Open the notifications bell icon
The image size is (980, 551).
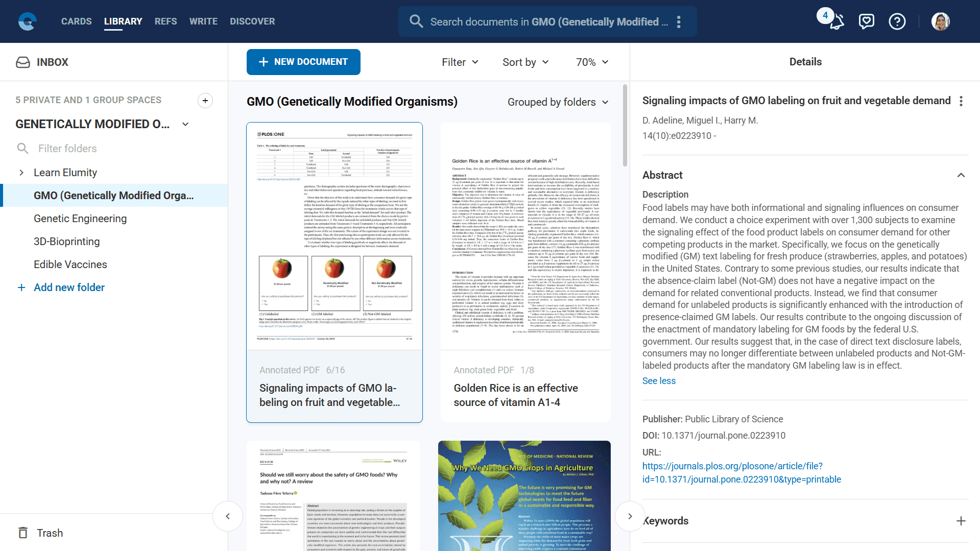click(836, 21)
